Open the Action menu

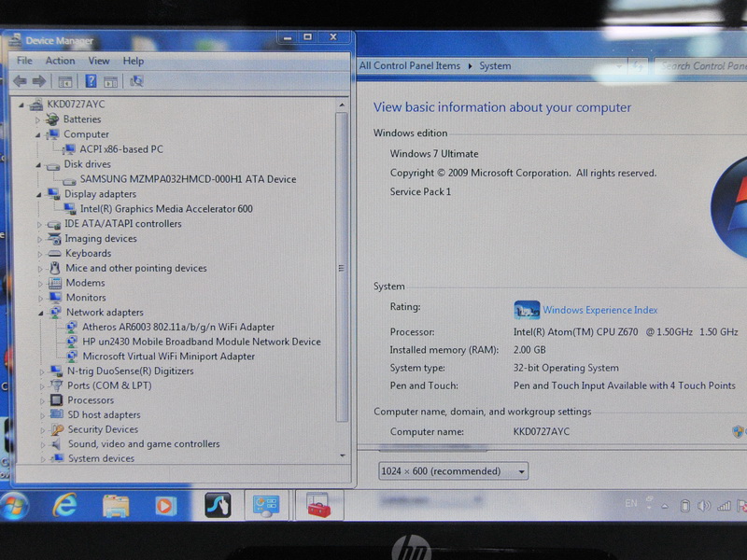60,61
